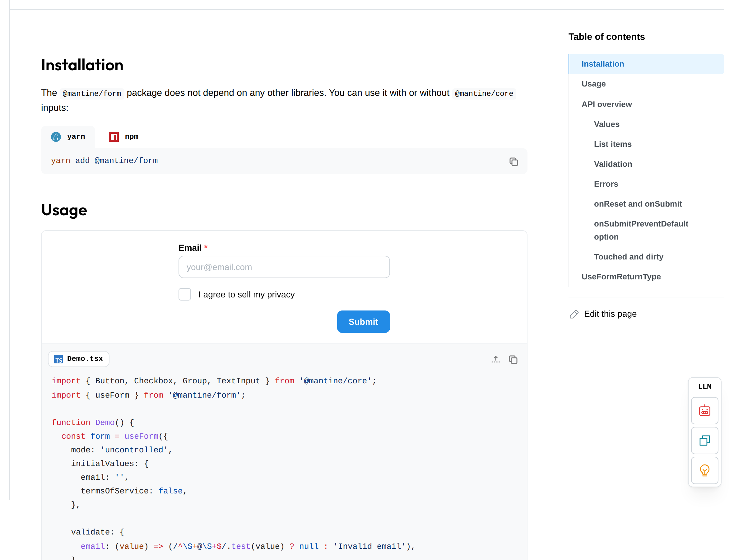The width and height of the screenshot is (734, 560).
Task: Click the yarn logo icon
Action: [56, 137]
